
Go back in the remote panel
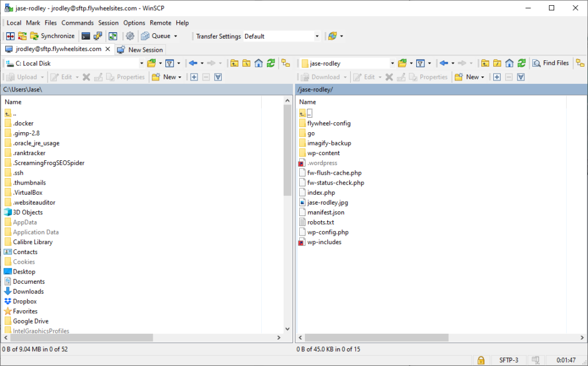[x=444, y=63]
